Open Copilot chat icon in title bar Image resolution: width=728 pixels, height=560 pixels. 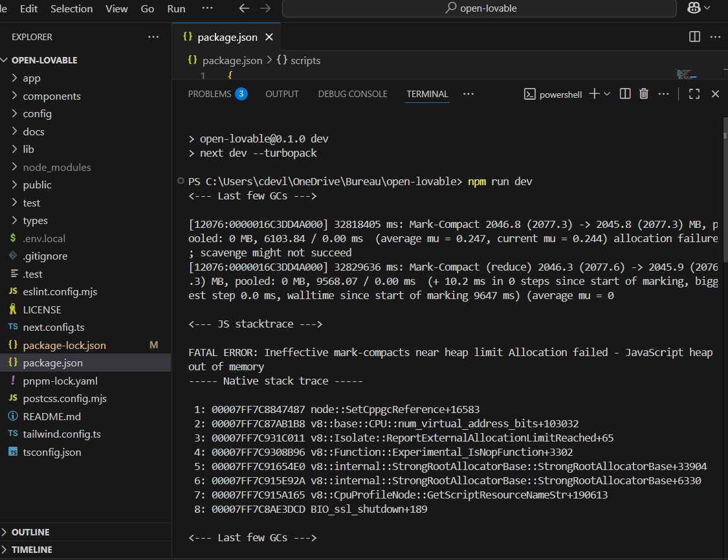tap(694, 8)
